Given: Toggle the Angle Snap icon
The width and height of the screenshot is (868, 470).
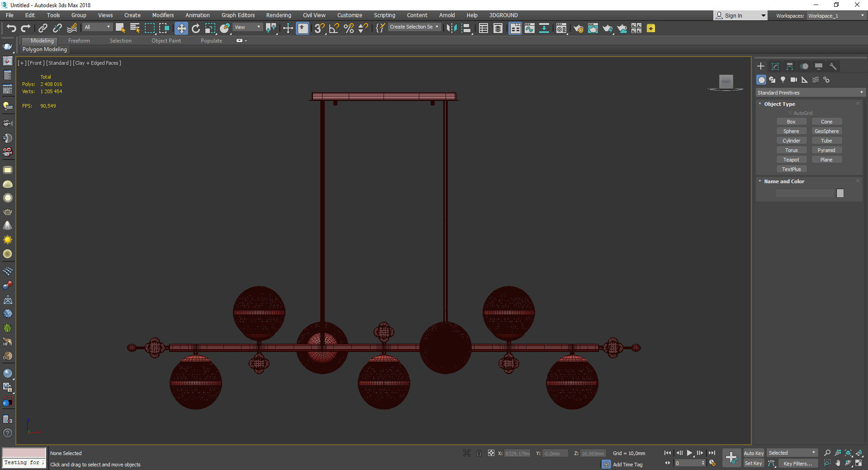Looking at the screenshot, I should coord(334,28).
